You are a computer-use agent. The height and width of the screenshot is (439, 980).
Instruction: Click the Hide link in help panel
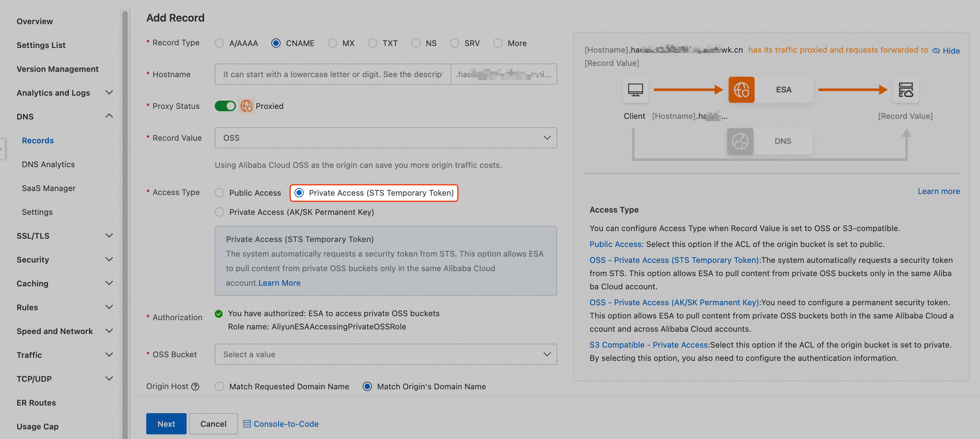[x=951, y=51]
